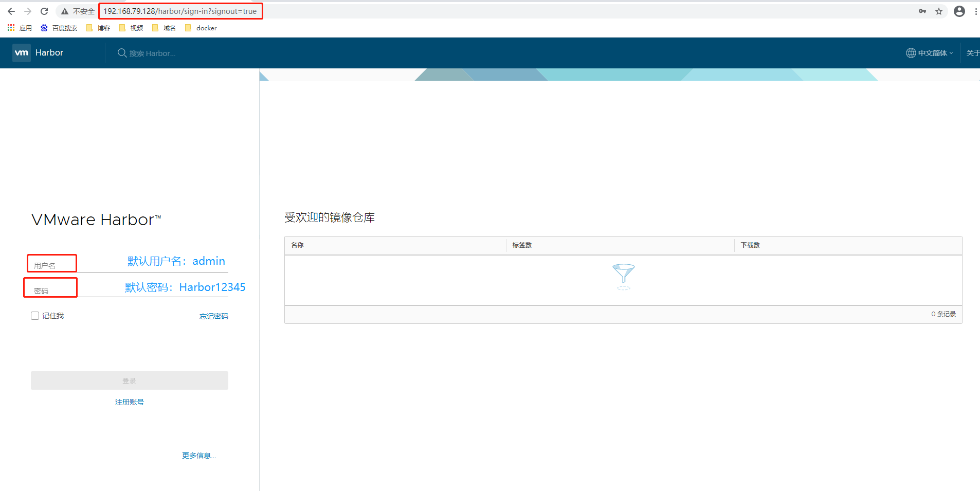
Task: Click the VMware Harbor title text
Action: click(96, 220)
